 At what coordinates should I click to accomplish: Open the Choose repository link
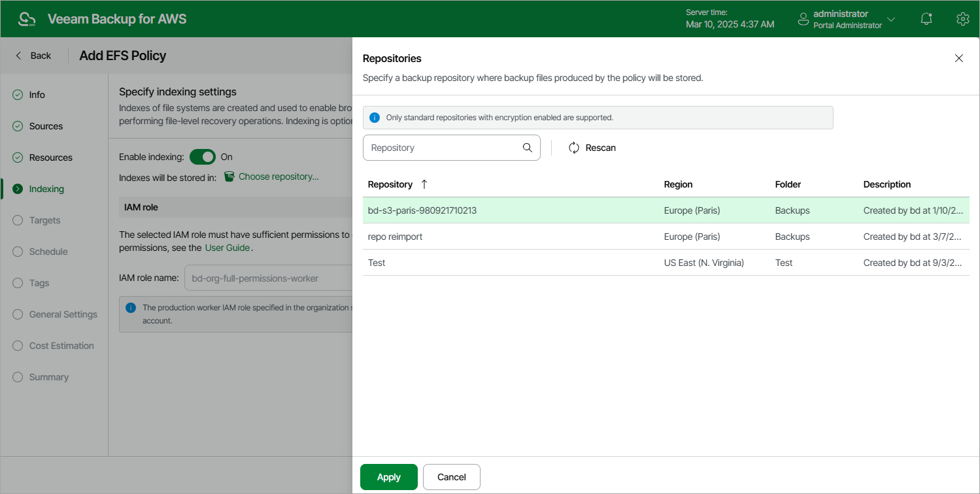(279, 176)
